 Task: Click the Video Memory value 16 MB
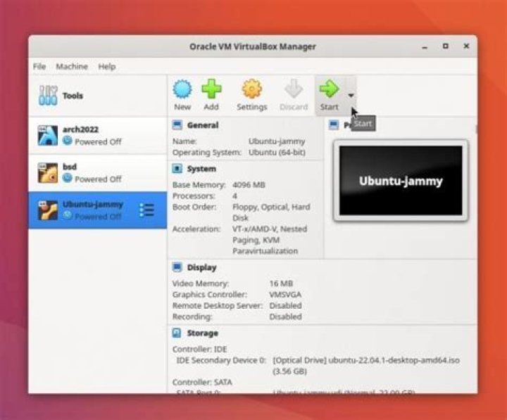pyautogui.click(x=281, y=284)
